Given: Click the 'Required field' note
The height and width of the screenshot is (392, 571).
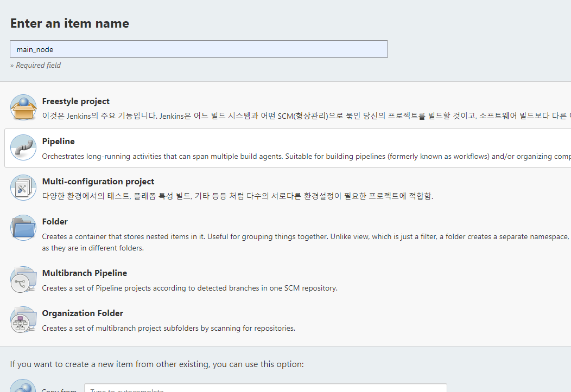Looking at the screenshot, I should click(x=35, y=66).
